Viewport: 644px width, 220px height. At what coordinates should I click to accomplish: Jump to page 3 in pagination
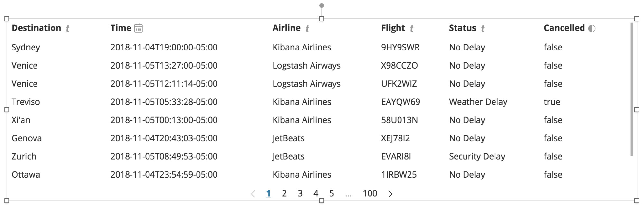coord(300,193)
